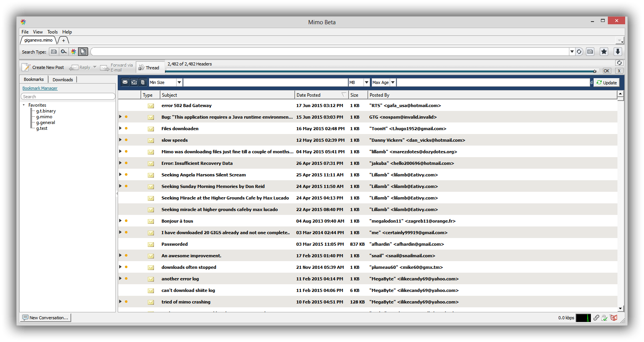Click the star bookmark icon
This screenshot has width=644, height=342.
tap(604, 52)
